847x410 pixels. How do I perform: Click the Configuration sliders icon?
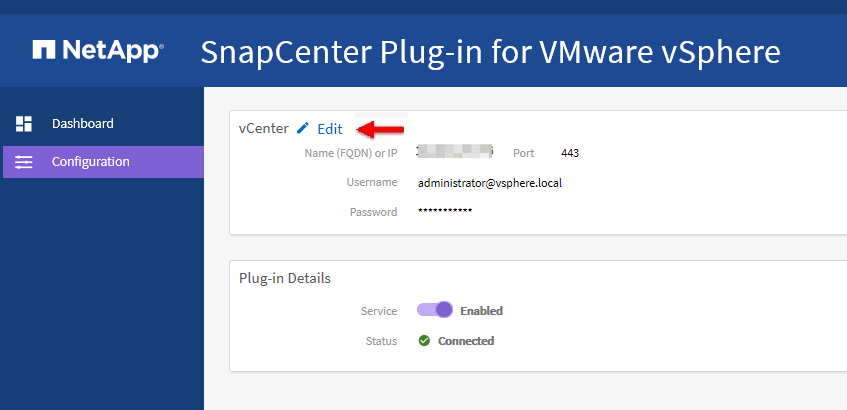click(24, 162)
